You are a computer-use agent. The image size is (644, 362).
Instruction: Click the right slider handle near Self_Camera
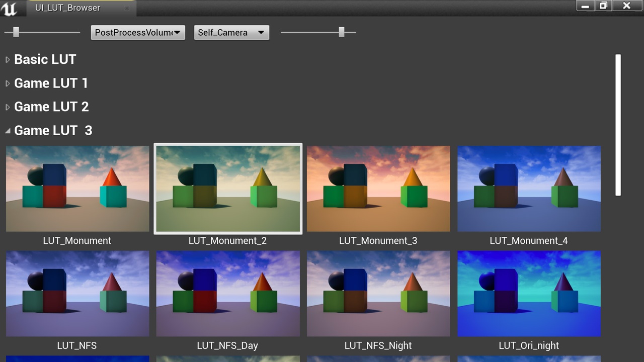(342, 32)
